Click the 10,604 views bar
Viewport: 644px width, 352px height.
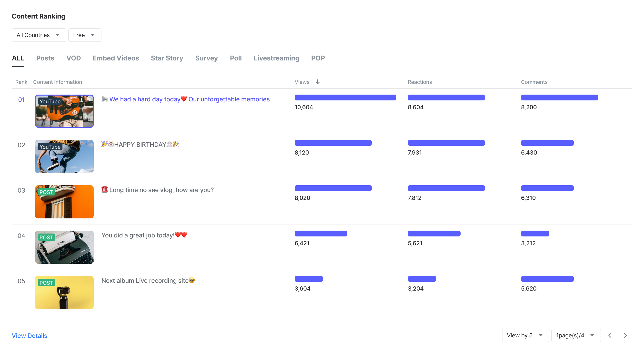345,98
